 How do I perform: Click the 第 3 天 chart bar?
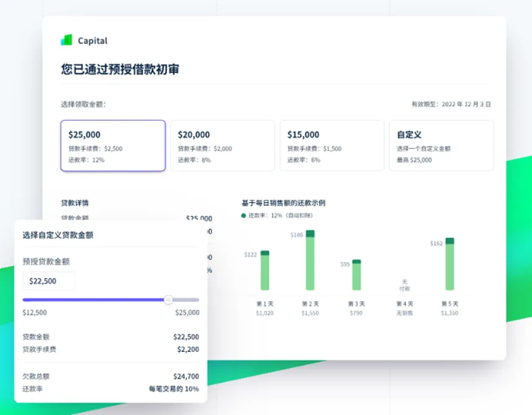[x=356, y=275]
